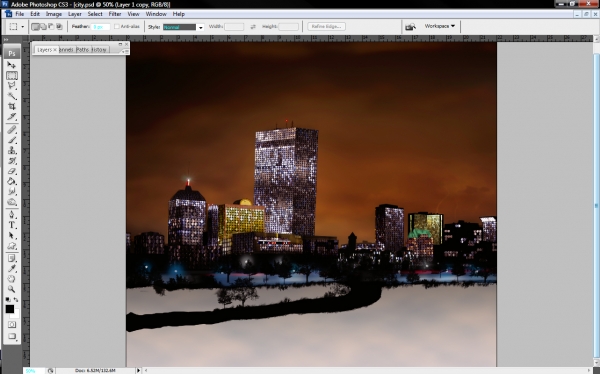Open the Layer menu
600x374 pixels.
[x=75, y=14]
